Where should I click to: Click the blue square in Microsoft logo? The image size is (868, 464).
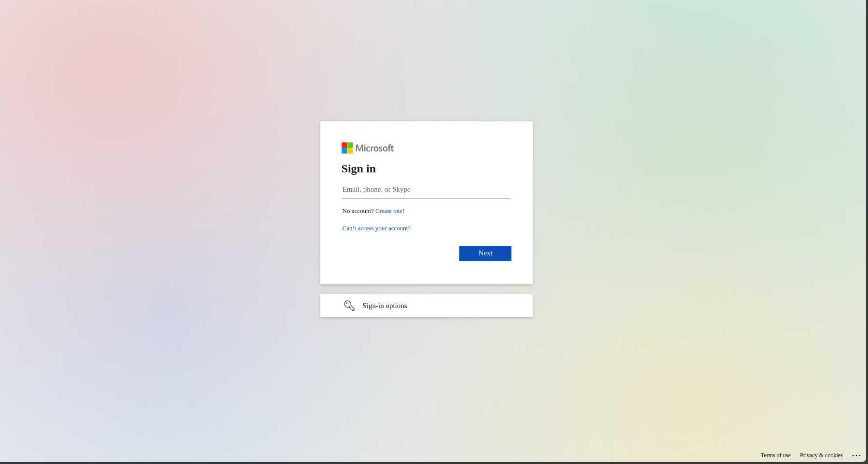click(344, 151)
